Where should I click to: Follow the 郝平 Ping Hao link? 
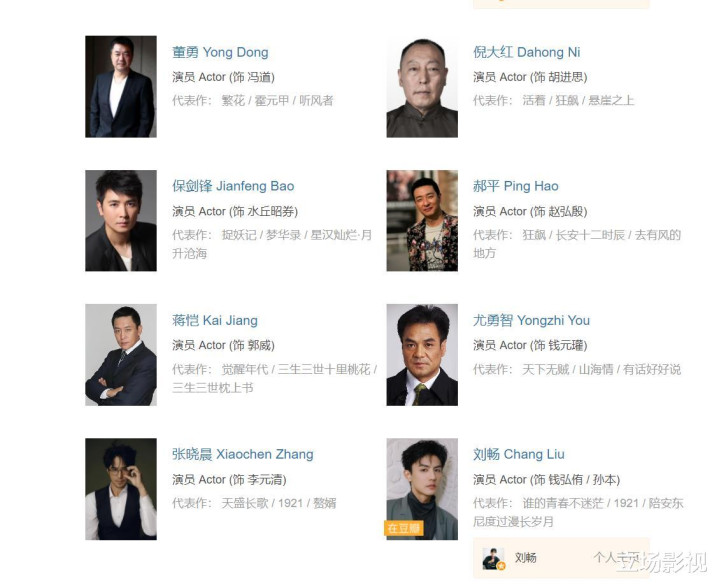click(x=515, y=186)
